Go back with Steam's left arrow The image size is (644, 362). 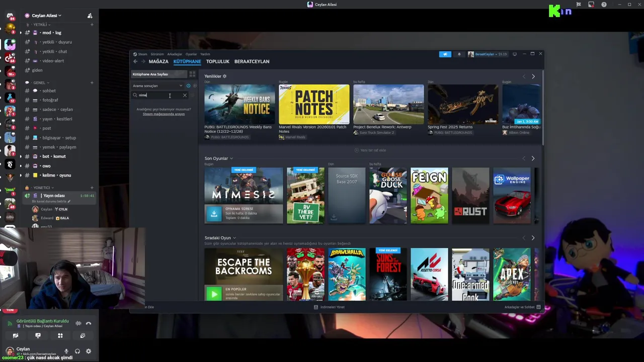point(135,61)
